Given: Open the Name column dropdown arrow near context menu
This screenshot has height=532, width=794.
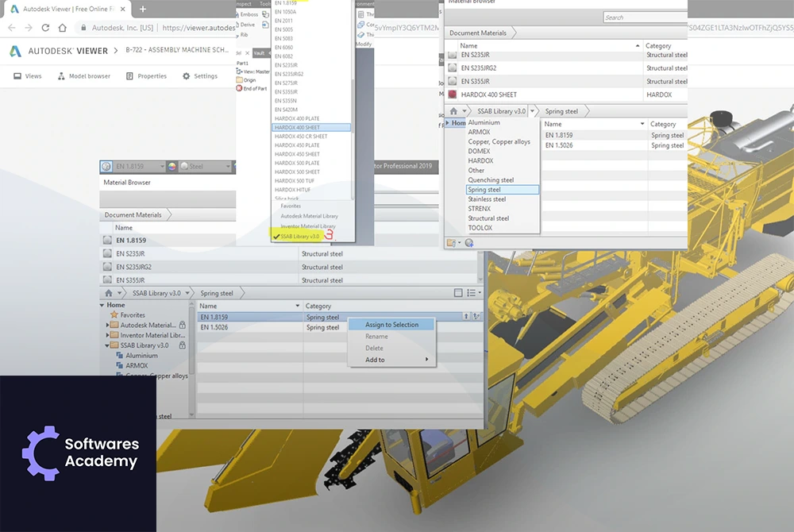Looking at the screenshot, I should pos(297,306).
